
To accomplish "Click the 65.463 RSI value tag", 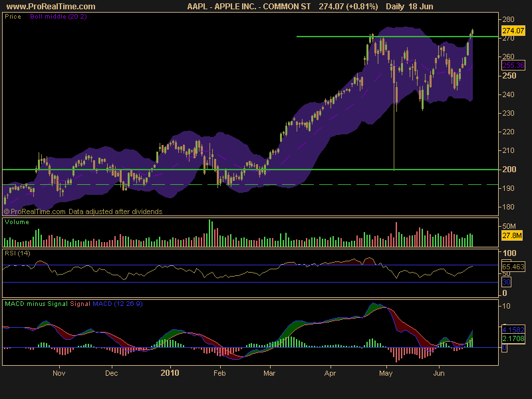I will 513,267.
